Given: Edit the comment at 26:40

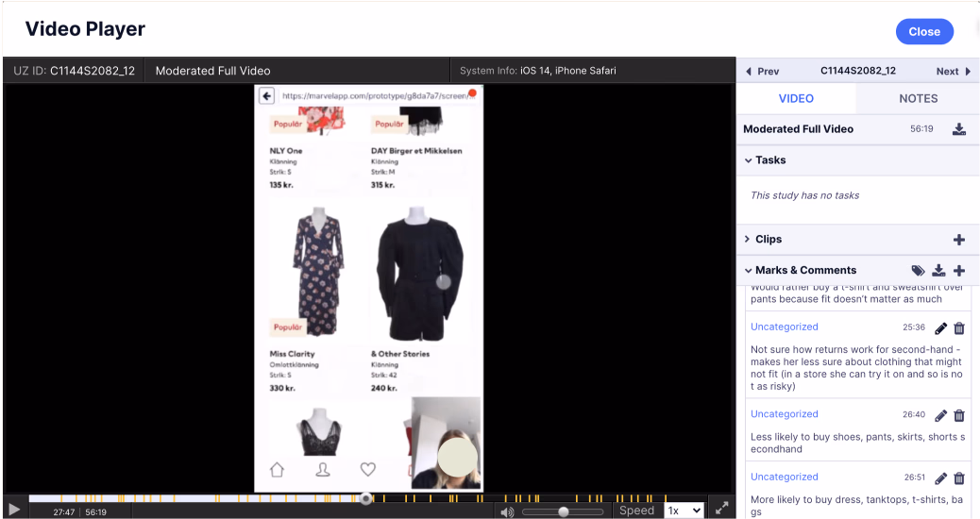Looking at the screenshot, I should tap(940, 415).
